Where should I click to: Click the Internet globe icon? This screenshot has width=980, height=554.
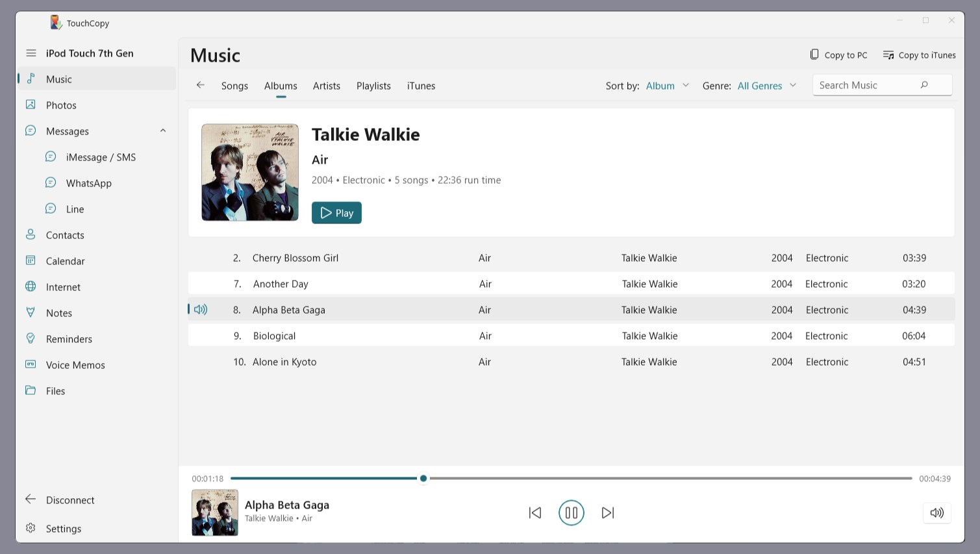tap(31, 286)
